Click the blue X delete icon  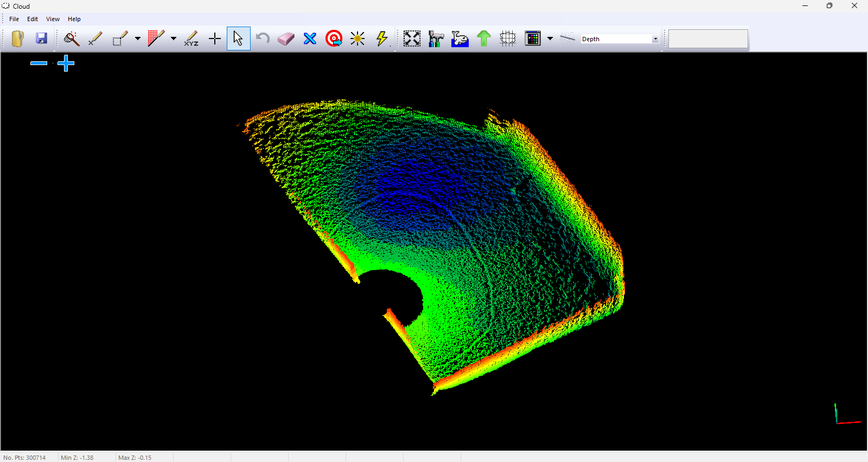[x=310, y=39]
